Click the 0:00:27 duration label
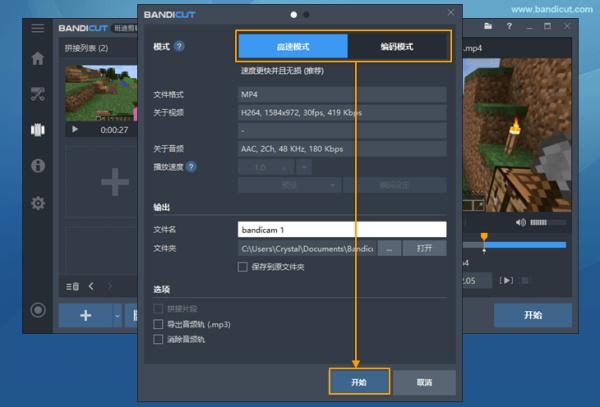Viewport: 600px width, 407px height. [114, 130]
